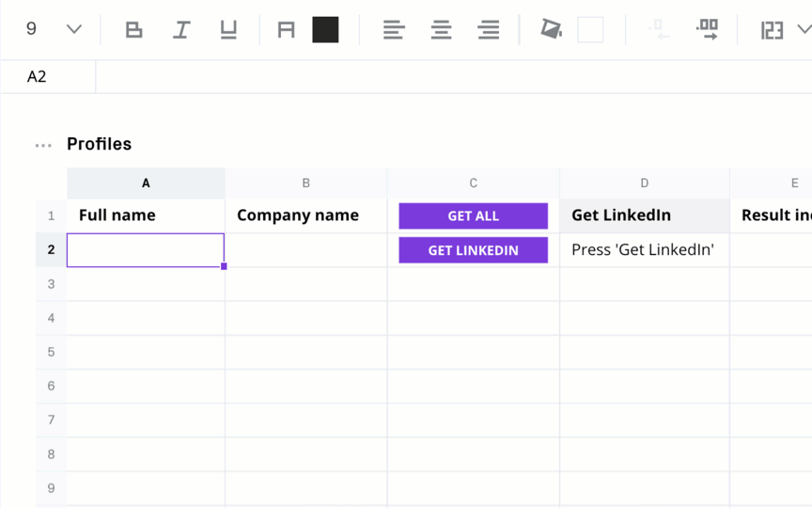Select column A header

tap(146, 183)
